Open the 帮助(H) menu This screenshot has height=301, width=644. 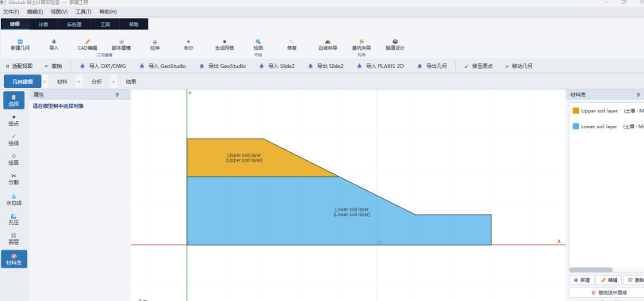click(x=108, y=12)
